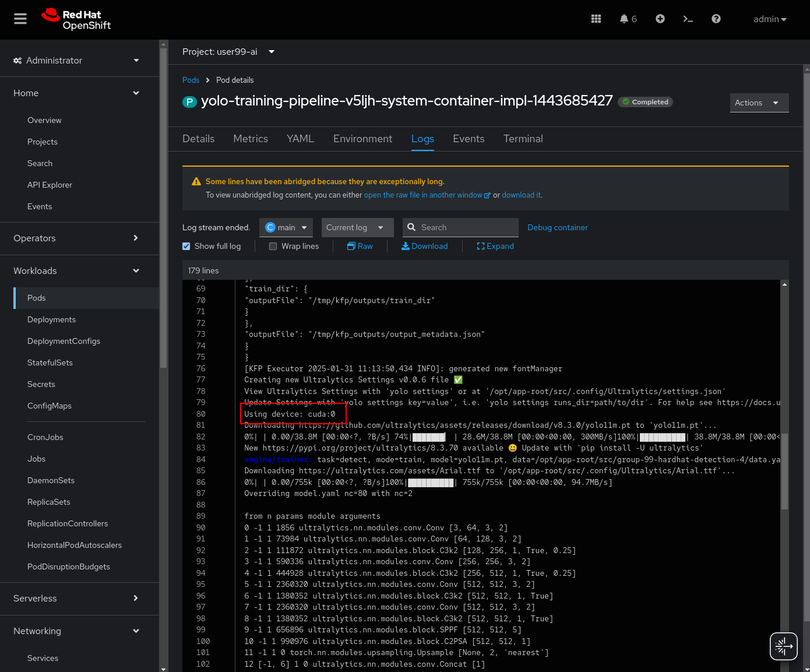Click the Completed status badge

coord(646,102)
